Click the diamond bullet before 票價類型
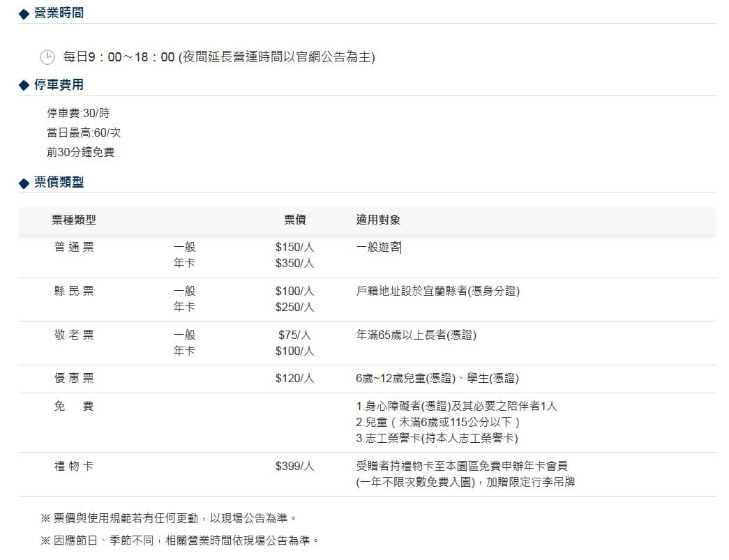Image resolution: width=729 pixels, height=560 pixels. click(24, 183)
